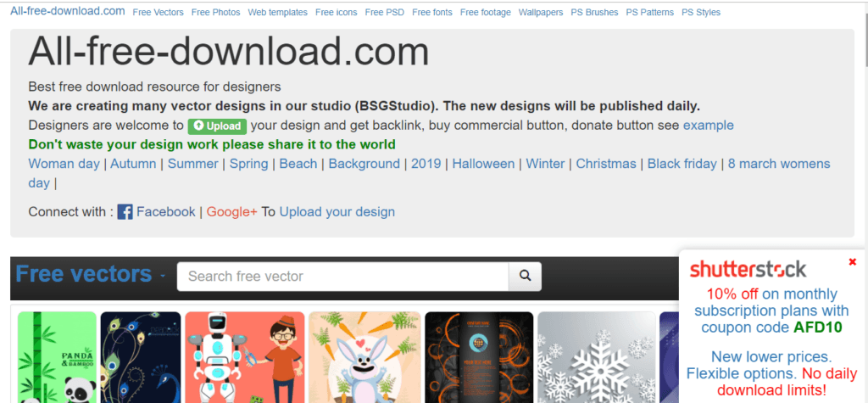Screen dimensions: 868x403
Task: Open the 8 march womens day link
Action: [779, 164]
